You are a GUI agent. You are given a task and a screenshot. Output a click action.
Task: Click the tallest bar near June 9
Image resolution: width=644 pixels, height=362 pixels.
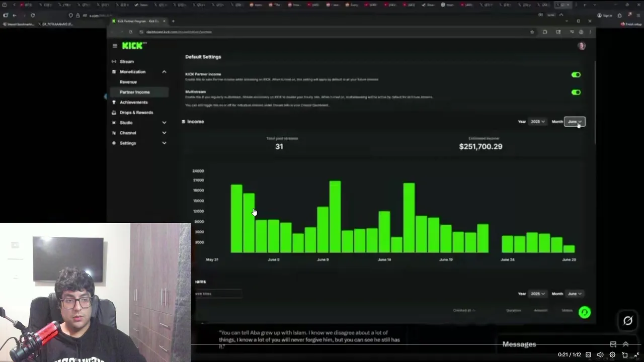coord(335,217)
